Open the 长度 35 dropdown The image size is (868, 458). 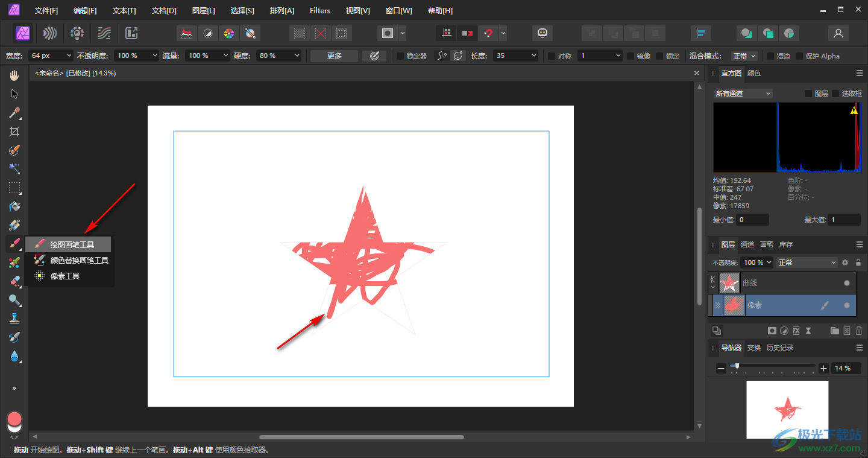point(515,56)
